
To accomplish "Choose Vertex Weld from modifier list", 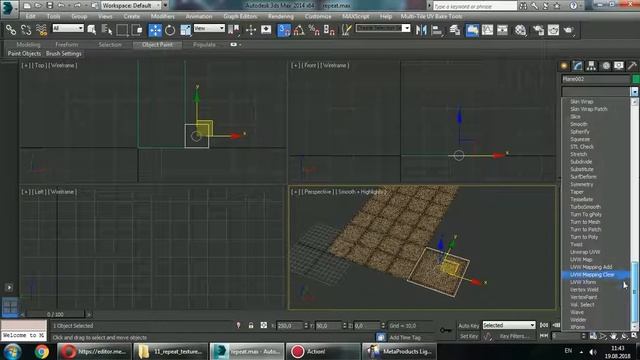I will point(584,290).
